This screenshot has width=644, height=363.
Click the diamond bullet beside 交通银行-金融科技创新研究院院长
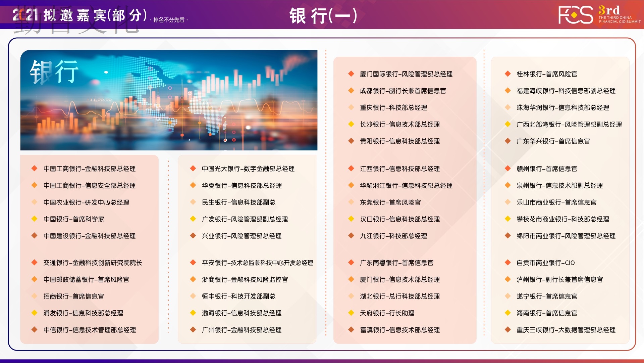pos(34,262)
